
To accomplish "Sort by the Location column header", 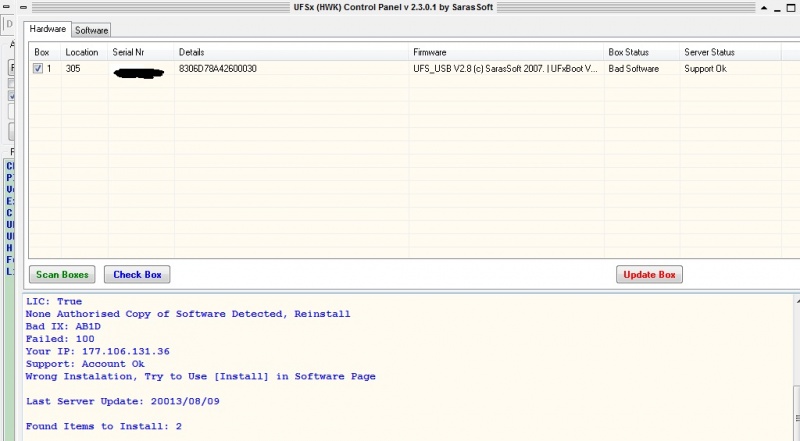I will coord(83,52).
